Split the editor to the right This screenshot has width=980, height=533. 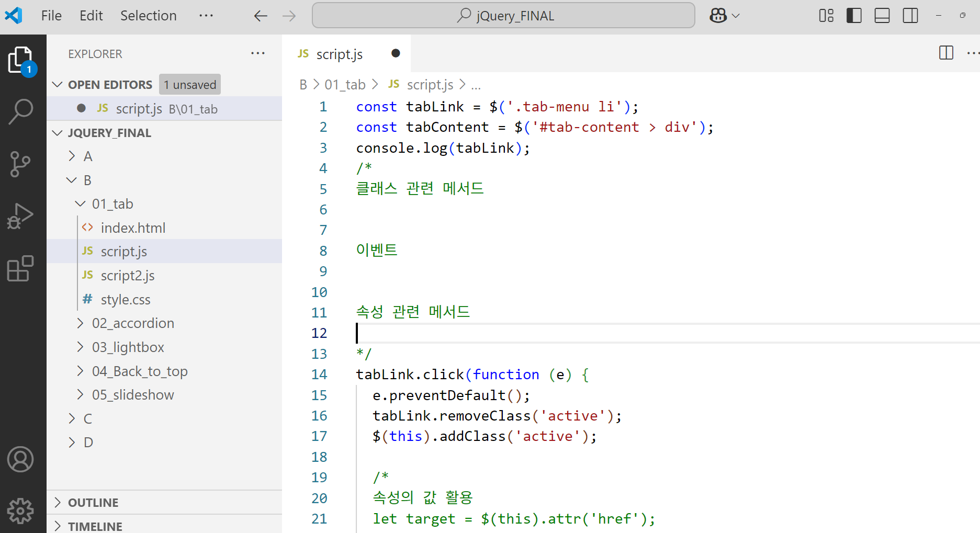945,53
